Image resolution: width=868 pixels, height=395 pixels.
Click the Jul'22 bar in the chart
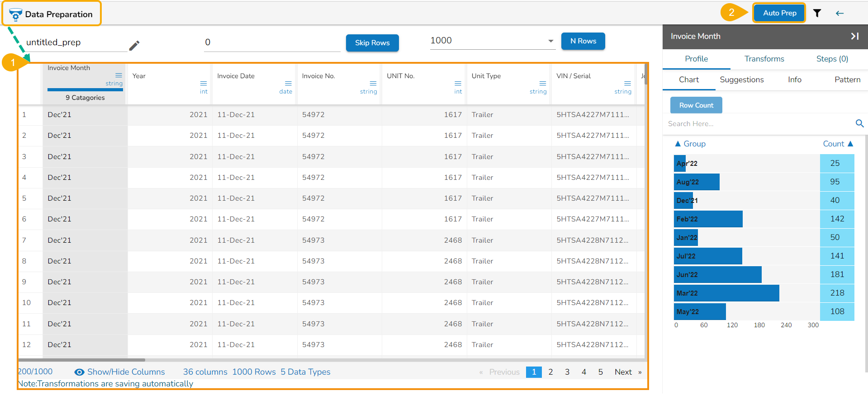click(708, 256)
